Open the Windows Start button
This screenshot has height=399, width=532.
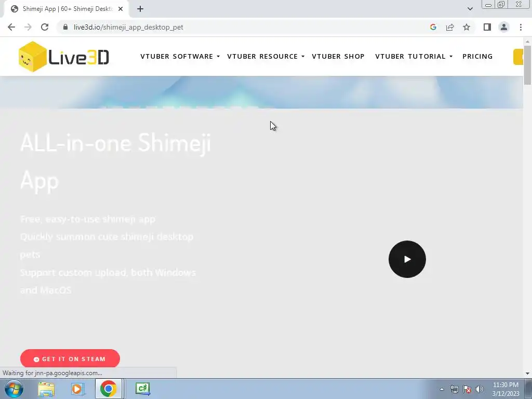(14, 389)
